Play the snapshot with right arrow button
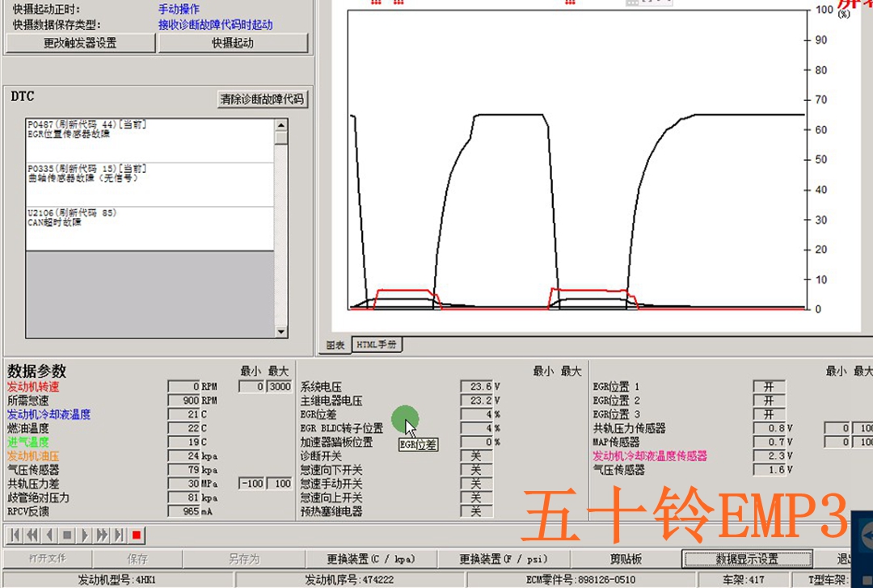Viewport: 873px width, 588px height. 84,535
